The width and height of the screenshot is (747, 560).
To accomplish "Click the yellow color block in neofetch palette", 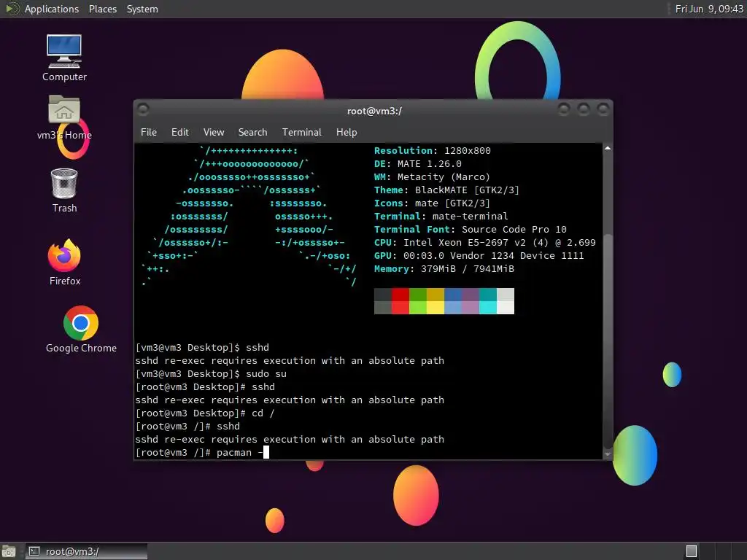I will 436,301.
